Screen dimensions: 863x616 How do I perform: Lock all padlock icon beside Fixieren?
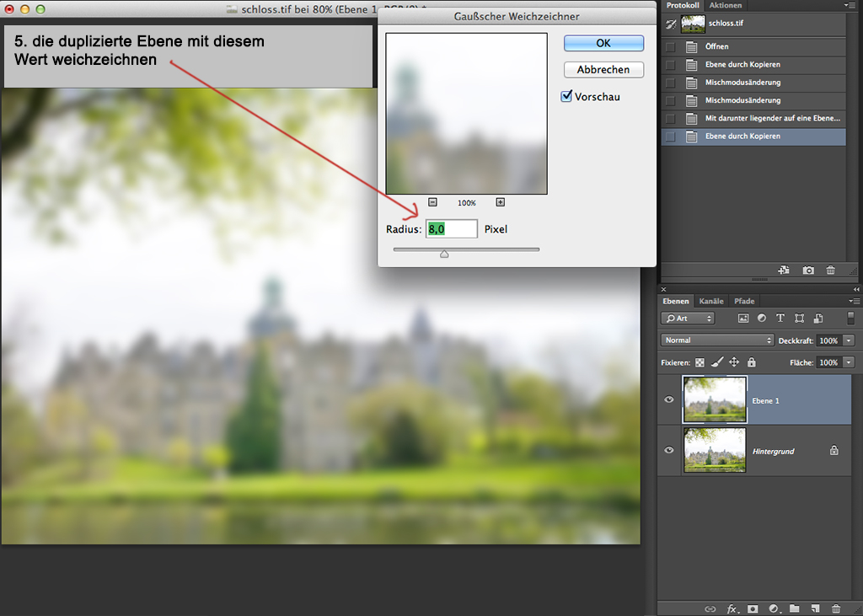[x=751, y=362]
